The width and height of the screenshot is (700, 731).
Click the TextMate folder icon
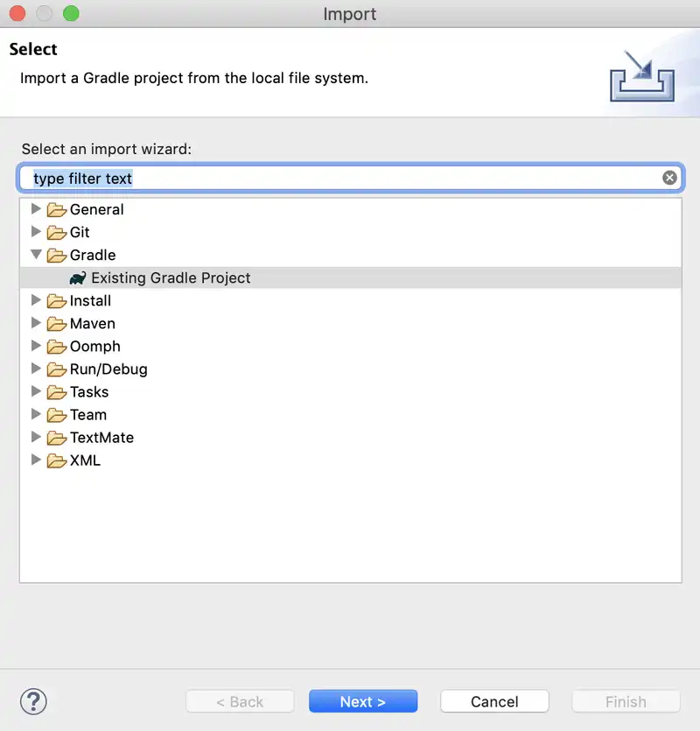(57, 438)
